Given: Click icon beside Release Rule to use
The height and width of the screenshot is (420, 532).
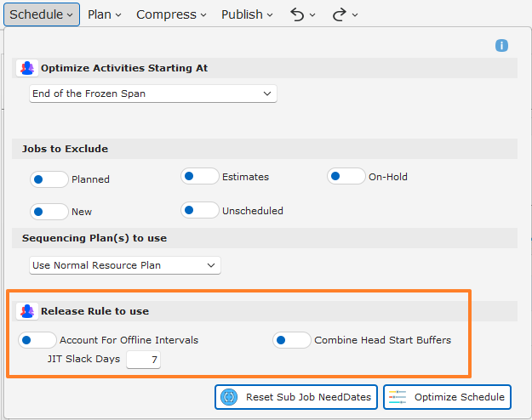Looking at the screenshot, I should coord(27,311).
